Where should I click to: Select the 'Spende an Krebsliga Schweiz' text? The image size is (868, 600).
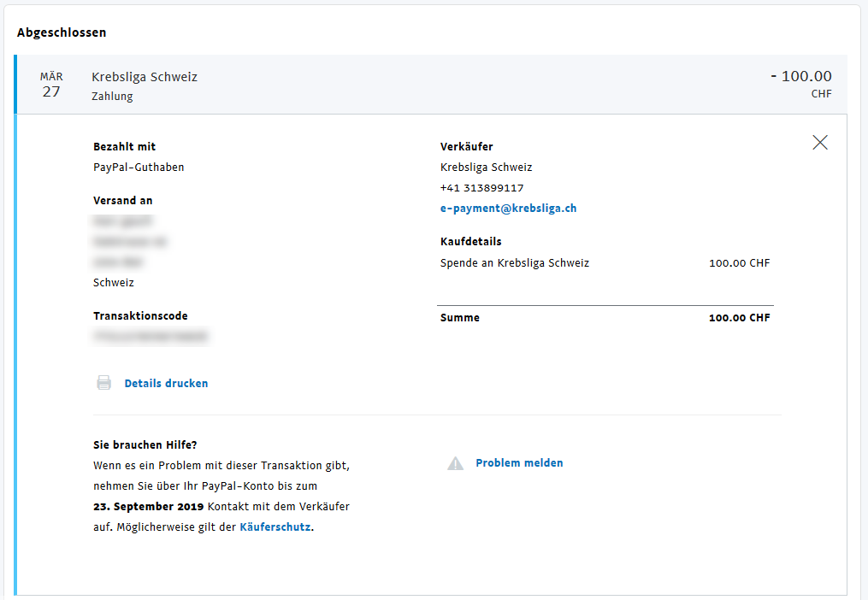[514, 263]
